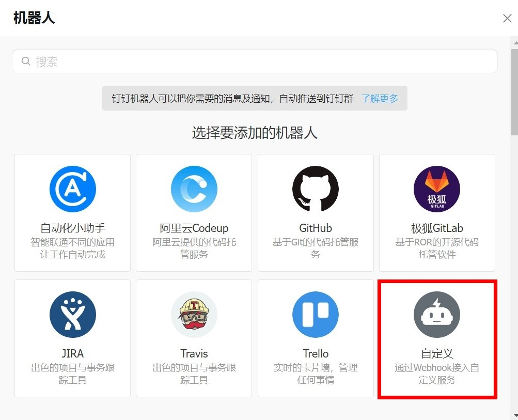Click the Travis description 出色的项目与事务跟踪工具
The image size is (518, 420).
point(194,374)
